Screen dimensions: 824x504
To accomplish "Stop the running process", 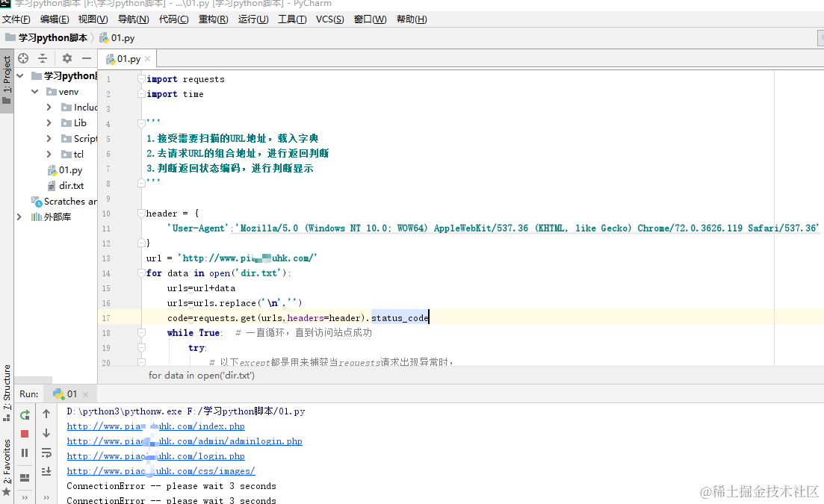I will [25, 434].
